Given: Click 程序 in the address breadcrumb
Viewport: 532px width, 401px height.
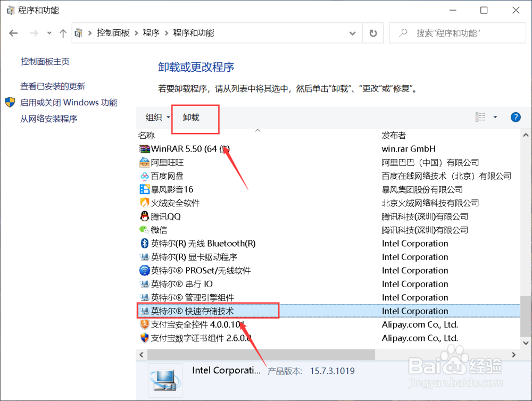Looking at the screenshot, I should [151, 33].
